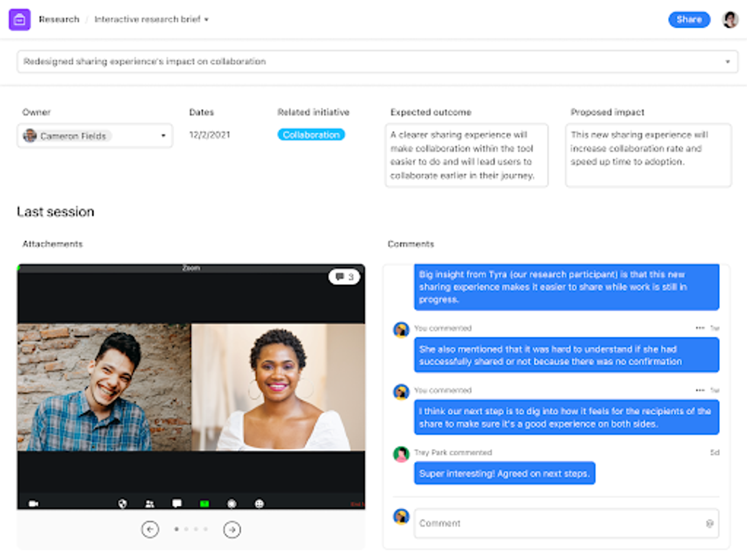Screen dimensions: 747x560
Task: Open the comment count badge on the attachment
Action: point(344,277)
